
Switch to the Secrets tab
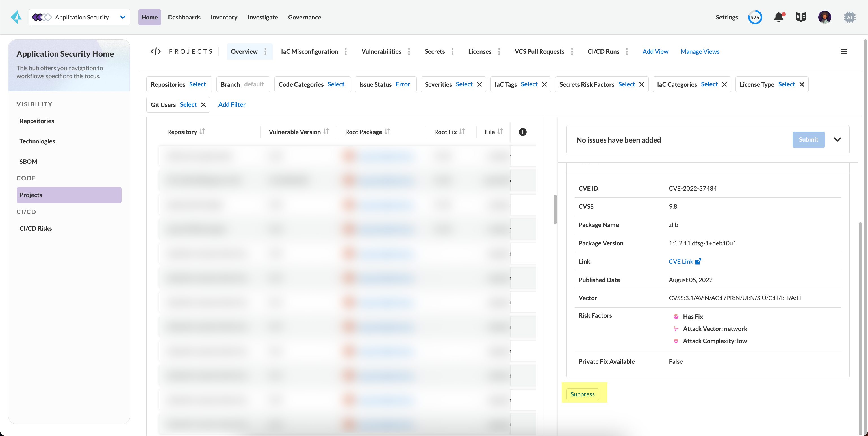pos(435,51)
